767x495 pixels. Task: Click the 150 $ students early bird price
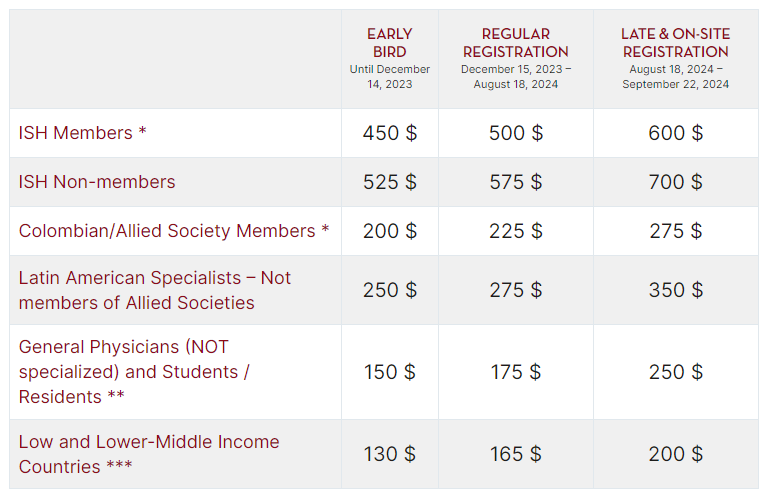pos(389,372)
